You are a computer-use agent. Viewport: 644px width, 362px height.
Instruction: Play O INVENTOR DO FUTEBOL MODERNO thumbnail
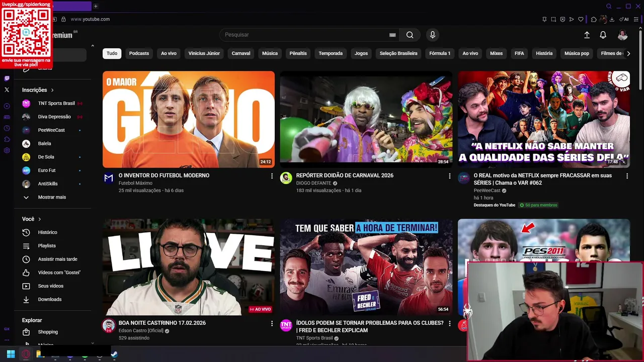(189, 119)
